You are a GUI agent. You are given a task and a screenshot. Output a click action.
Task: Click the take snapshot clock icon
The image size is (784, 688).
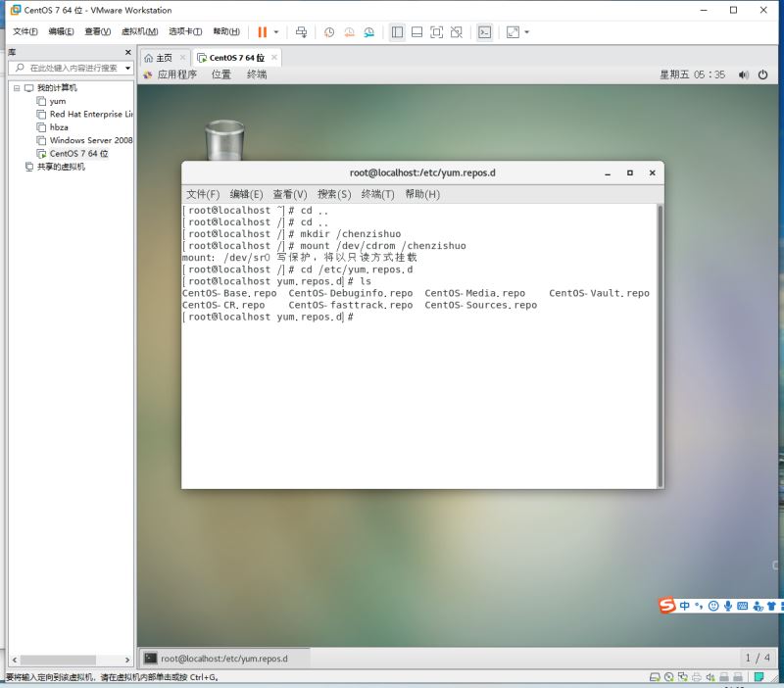click(x=329, y=32)
